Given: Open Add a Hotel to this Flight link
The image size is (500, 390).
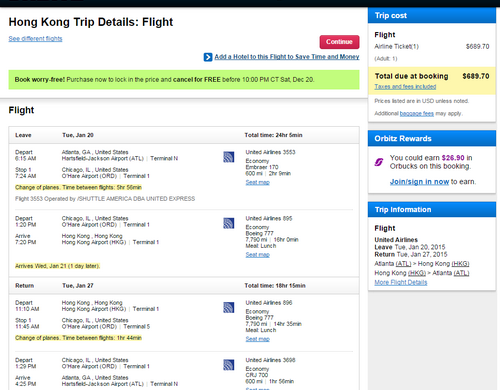Looking at the screenshot, I should (287, 57).
